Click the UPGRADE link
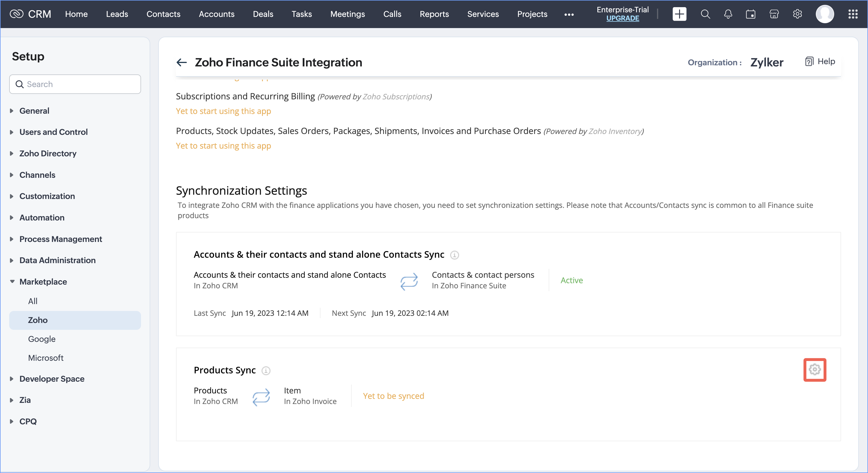This screenshot has width=868, height=473. (622, 19)
